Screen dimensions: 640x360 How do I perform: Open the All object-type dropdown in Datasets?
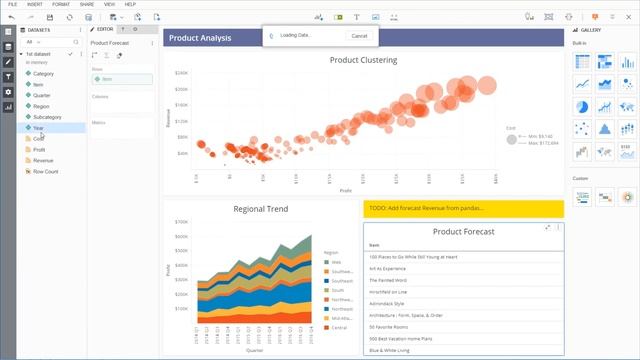[33, 42]
